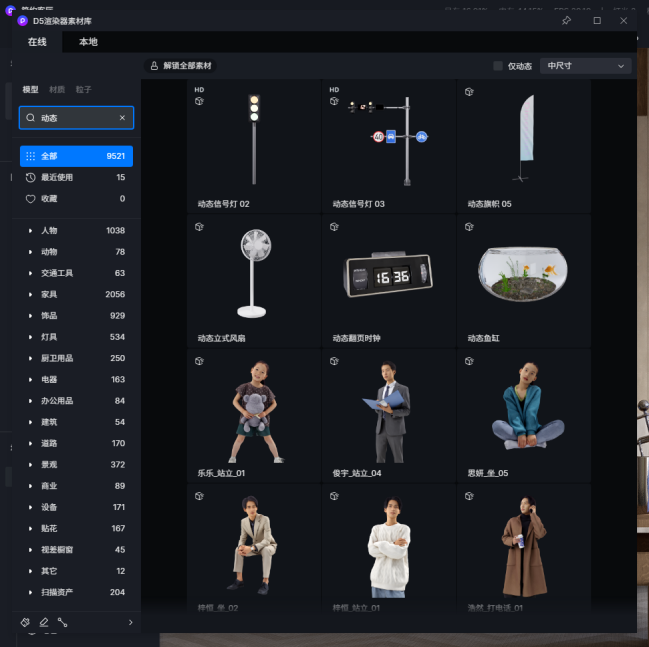Click the 解锁全部素材 button
This screenshot has height=647, width=649.
click(x=181, y=66)
